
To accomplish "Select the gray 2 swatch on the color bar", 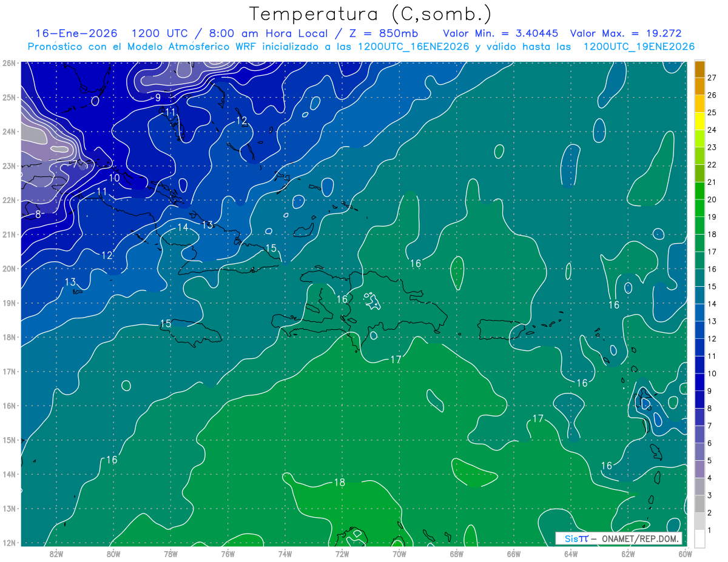I will (699, 504).
